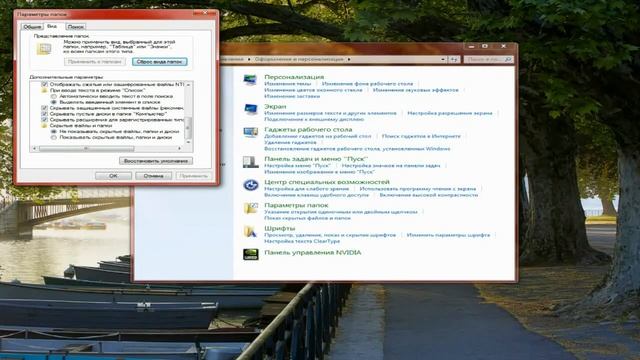
Task: Open 'Показ скрытых файлов и папок' link
Action: (x=307, y=218)
